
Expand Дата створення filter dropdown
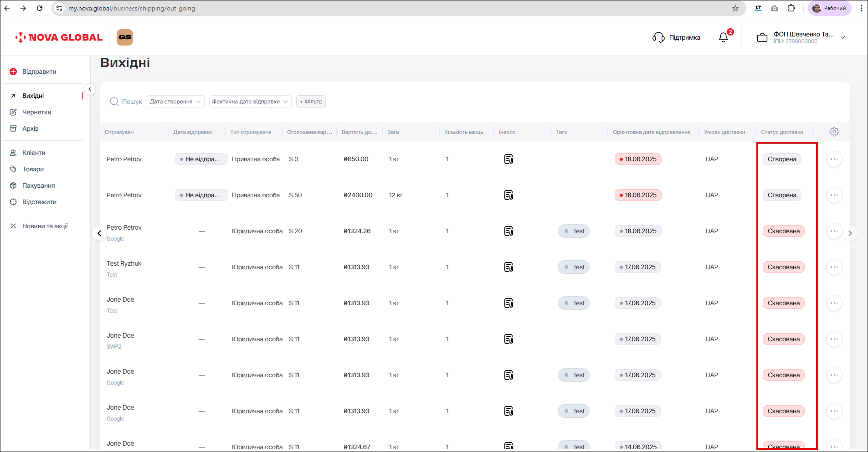point(175,102)
